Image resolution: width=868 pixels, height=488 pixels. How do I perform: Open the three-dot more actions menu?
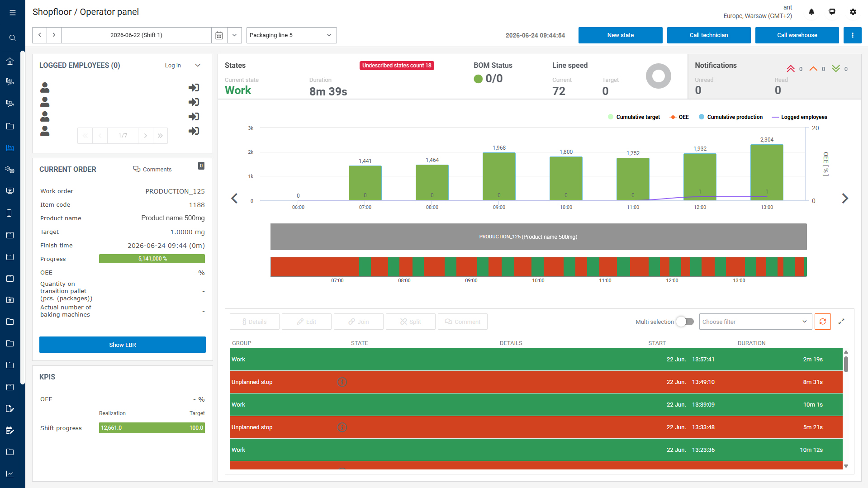point(852,35)
